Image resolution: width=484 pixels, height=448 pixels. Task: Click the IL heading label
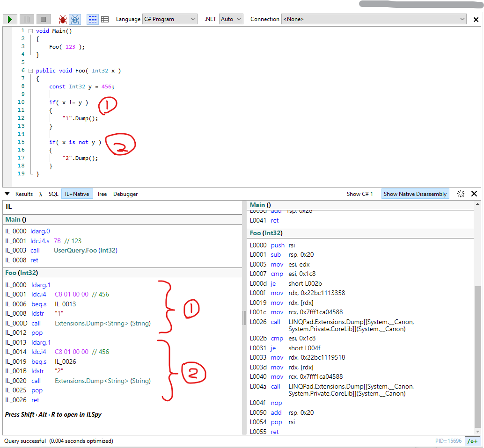8,207
